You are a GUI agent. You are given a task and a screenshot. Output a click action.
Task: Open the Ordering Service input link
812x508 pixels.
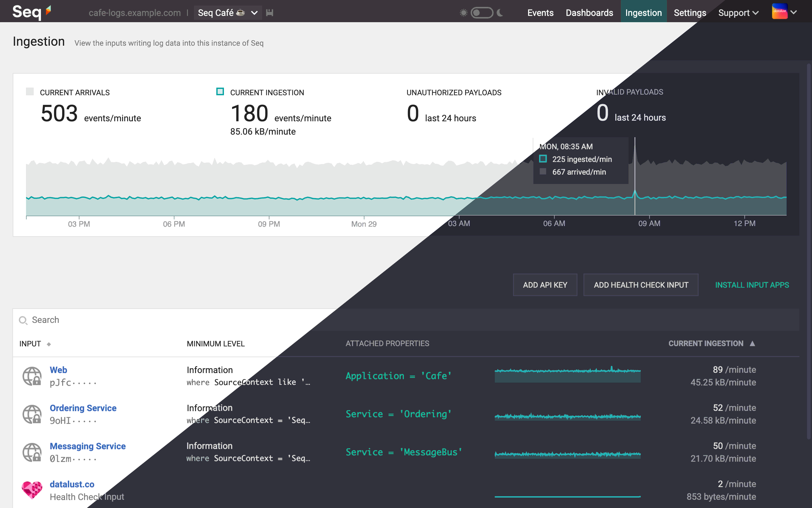[x=83, y=408]
